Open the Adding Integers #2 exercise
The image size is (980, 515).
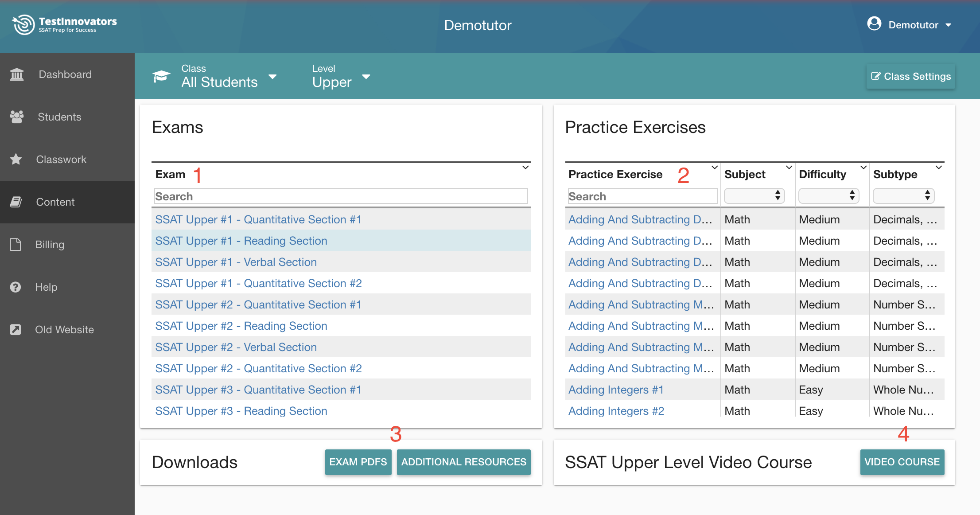[x=616, y=411]
